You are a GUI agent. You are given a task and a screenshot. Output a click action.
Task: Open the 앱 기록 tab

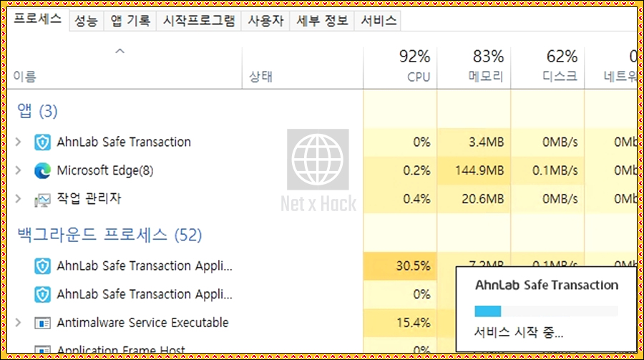pos(131,21)
